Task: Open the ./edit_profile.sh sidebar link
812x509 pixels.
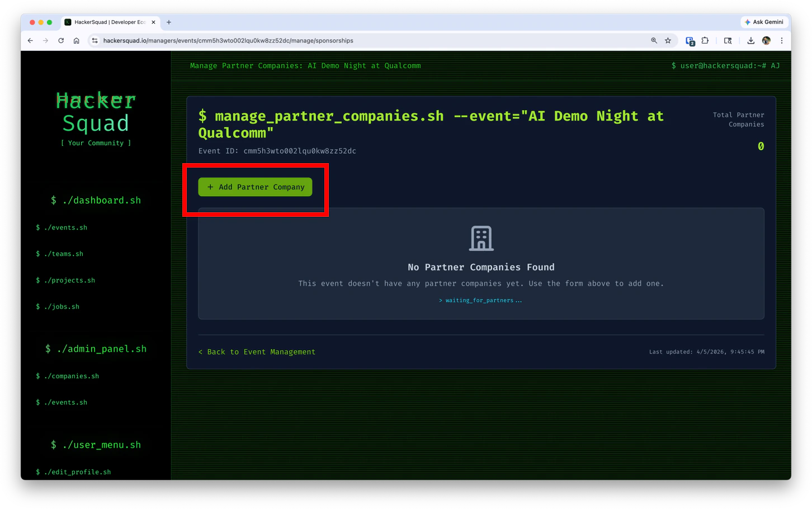Action: [x=74, y=472]
